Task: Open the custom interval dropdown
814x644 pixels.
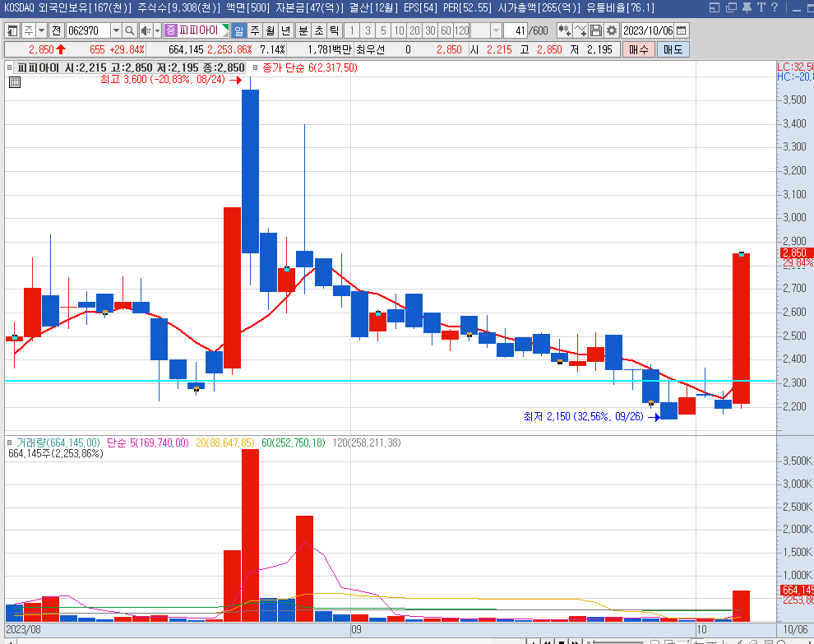Action: (496, 30)
